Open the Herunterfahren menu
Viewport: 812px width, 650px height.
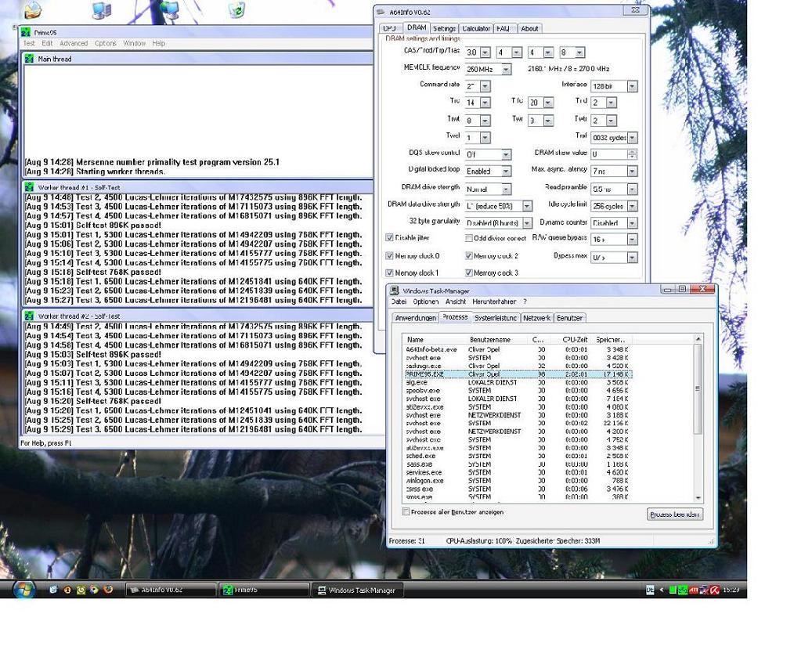[494, 302]
